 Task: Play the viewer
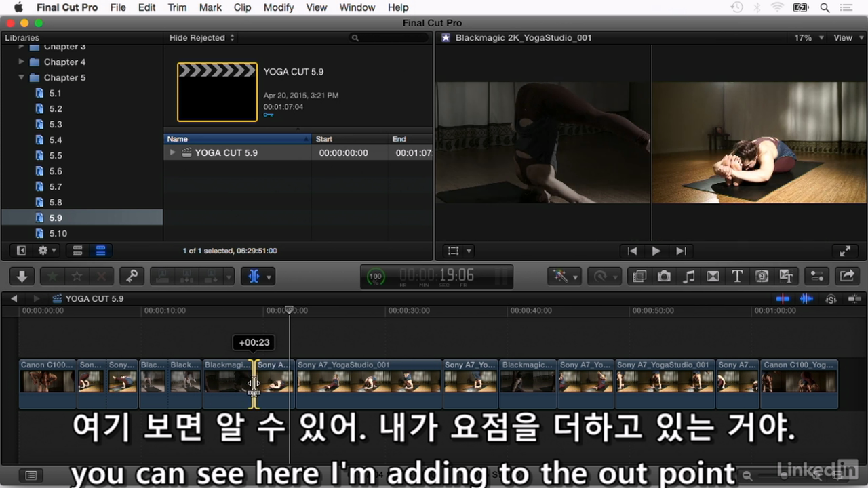[656, 251]
